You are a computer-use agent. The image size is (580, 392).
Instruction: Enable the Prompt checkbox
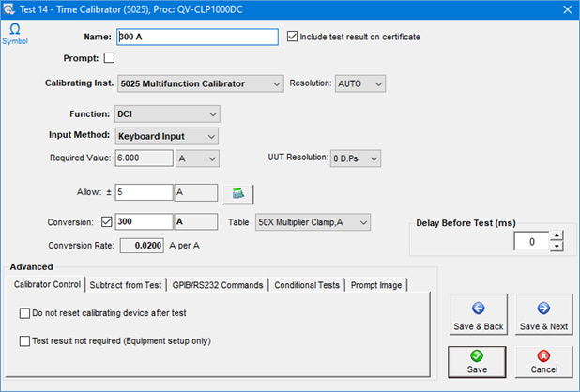(109, 59)
